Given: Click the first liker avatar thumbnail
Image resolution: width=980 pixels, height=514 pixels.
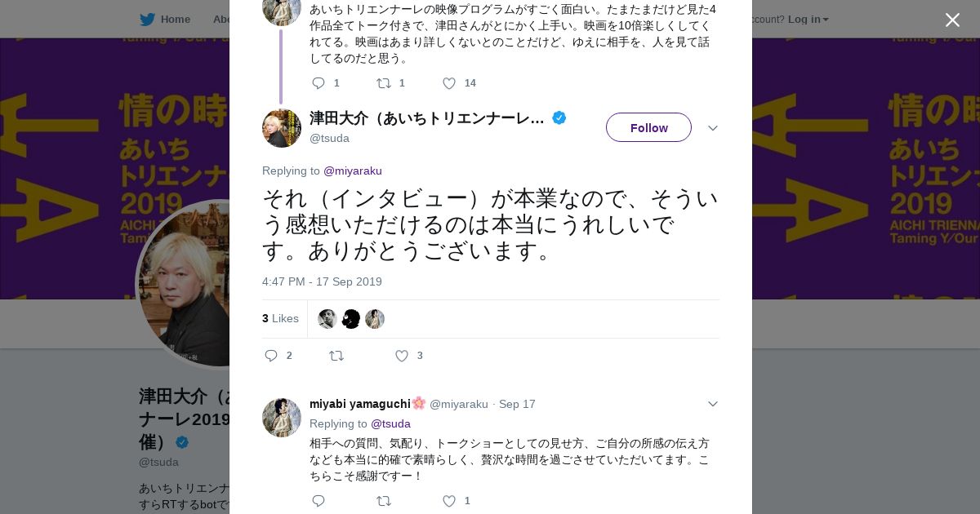Looking at the screenshot, I should [x=327, y=319].
